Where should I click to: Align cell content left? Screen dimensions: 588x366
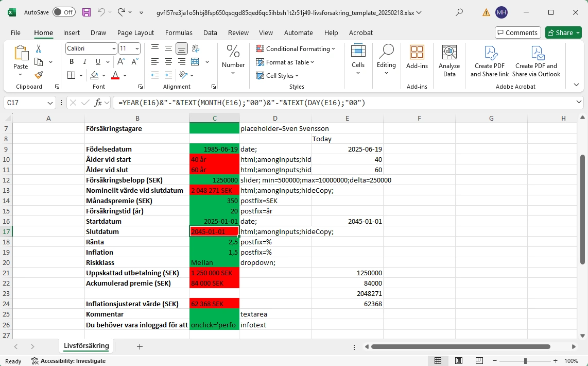tap(155, 61)
